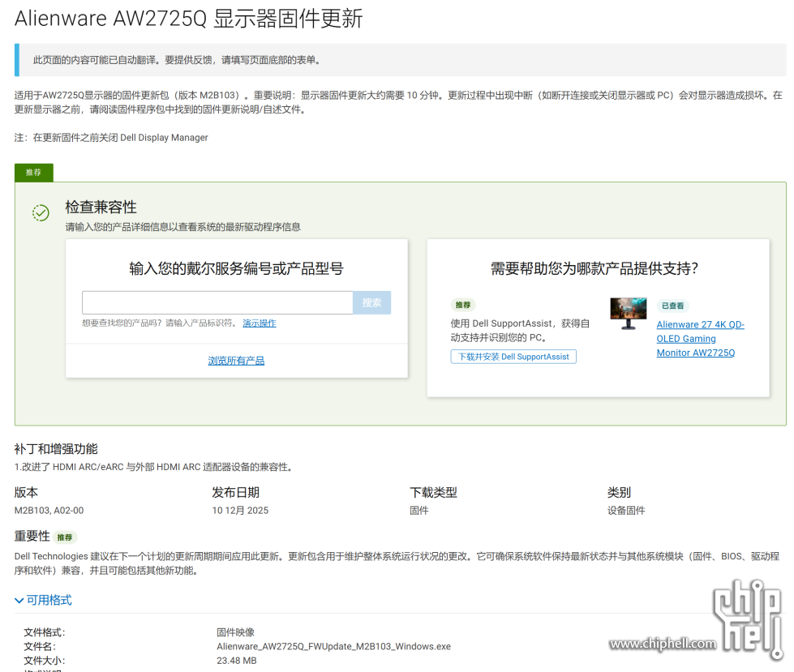794x672 pixels.
Task: Focus the Dell service tag input field
Action: coord(217,302)
